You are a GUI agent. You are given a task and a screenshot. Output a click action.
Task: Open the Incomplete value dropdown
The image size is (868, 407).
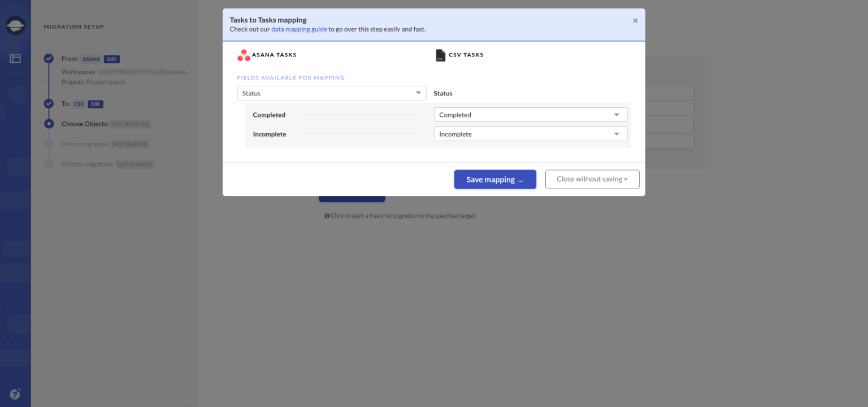tap(531, 134)
